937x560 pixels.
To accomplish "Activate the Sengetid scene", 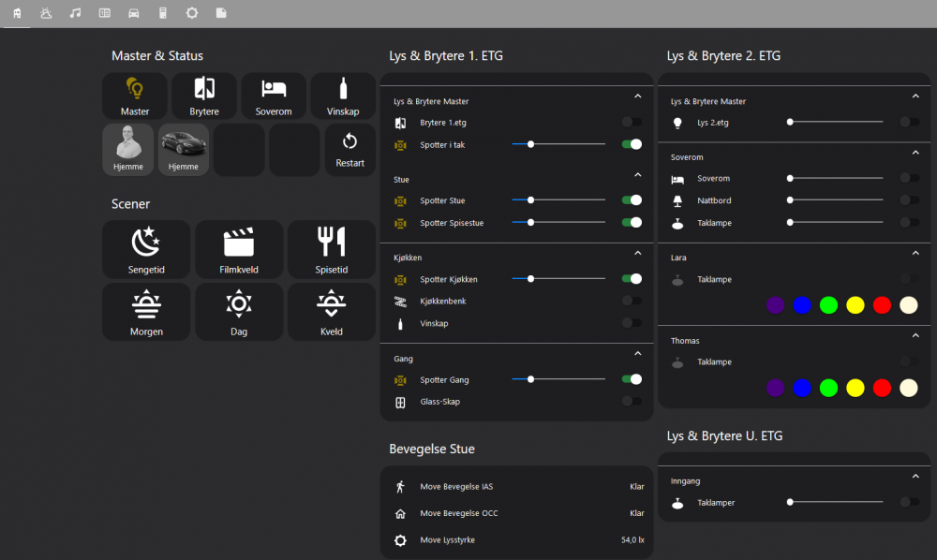I will coord(146,249).
